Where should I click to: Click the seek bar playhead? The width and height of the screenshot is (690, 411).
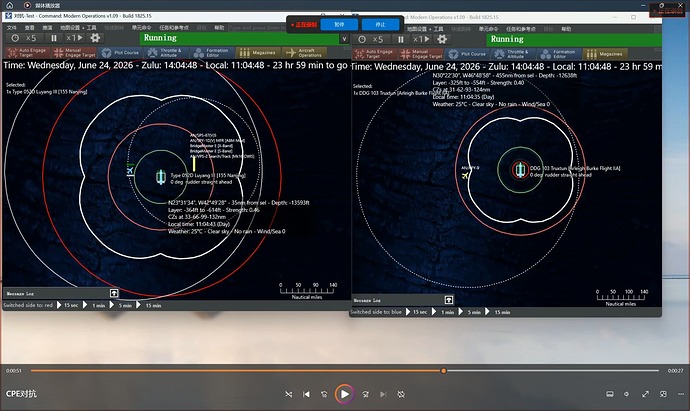coord(444,371)
